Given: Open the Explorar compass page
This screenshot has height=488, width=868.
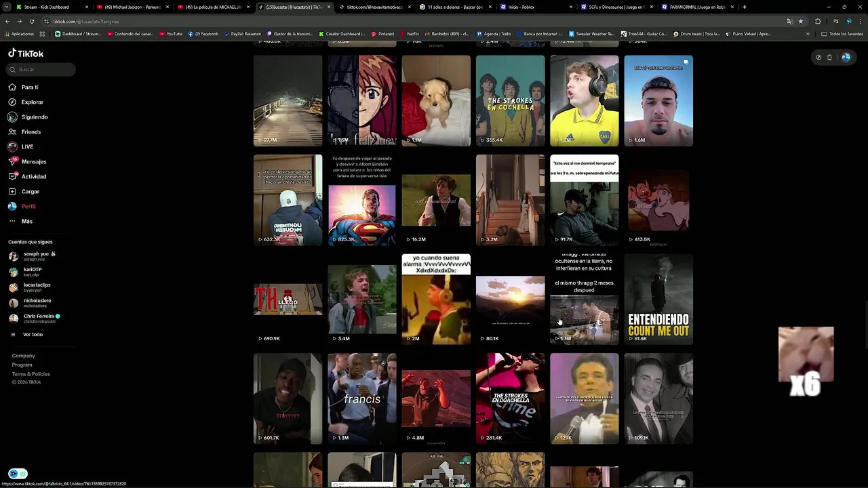Looking at the screenshot, I should (26, 102).
